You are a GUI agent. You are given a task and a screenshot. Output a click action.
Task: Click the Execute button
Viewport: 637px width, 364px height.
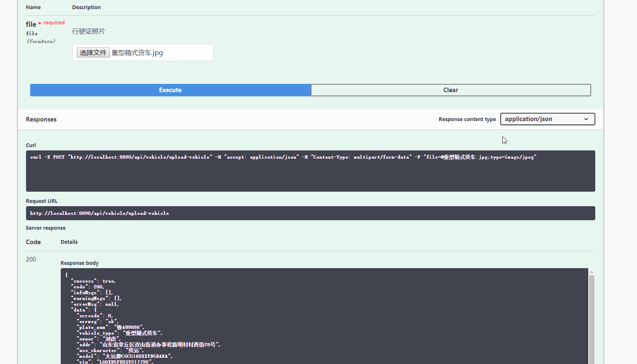coord(170,90)
